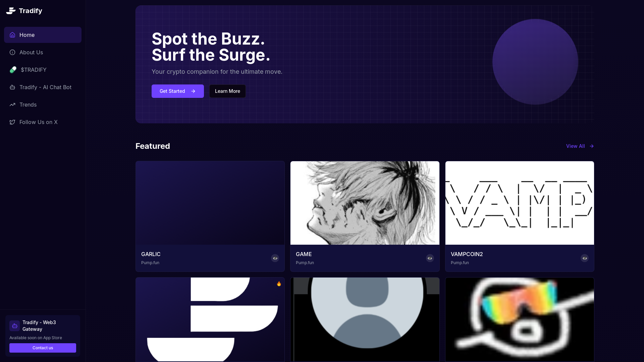
Task: Click the Tradify logo icon
Action: (11, 11)
